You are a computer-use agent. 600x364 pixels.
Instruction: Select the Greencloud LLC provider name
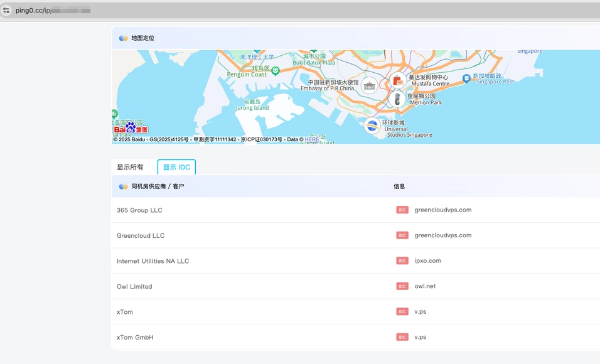click(141, 236)
